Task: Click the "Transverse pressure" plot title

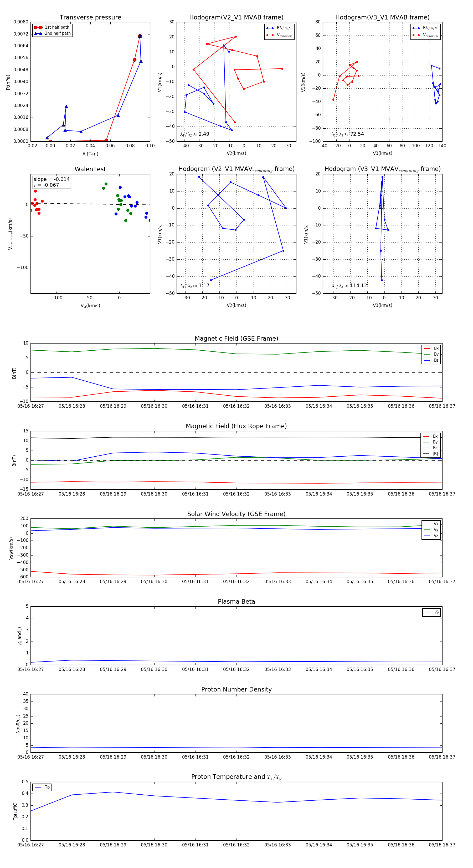Action: coord(90,18)
